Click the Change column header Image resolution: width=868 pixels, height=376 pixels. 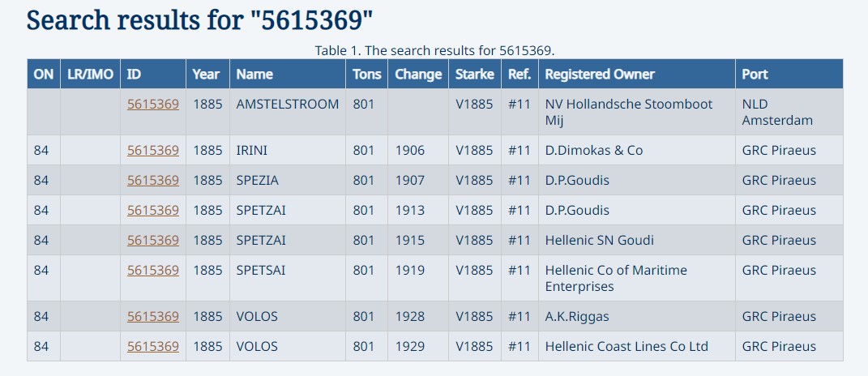pyautogui.click(x=418, y=75)
